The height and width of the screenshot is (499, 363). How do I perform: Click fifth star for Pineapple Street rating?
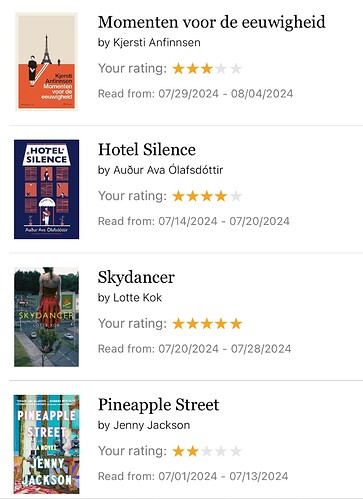pos(236,451)
